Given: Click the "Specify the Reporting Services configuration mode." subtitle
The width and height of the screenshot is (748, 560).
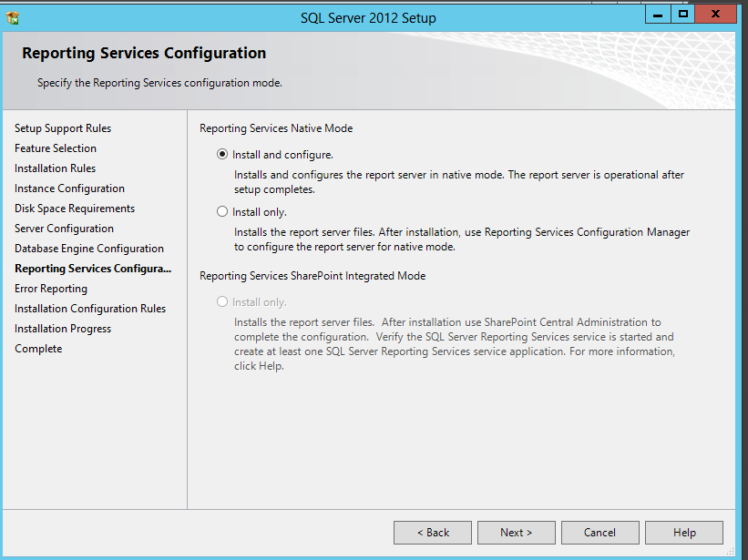Looking at the screenshot, I should [x=159, y=83].
